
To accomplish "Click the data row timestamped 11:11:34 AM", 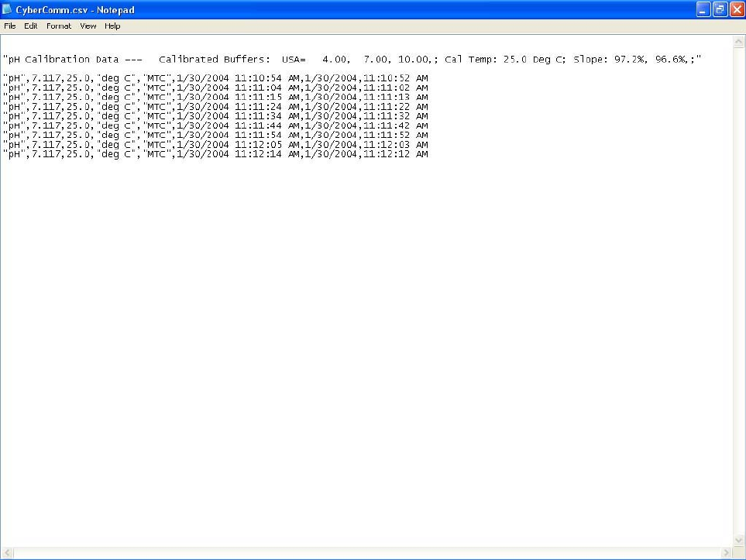I will coord(215,116).
